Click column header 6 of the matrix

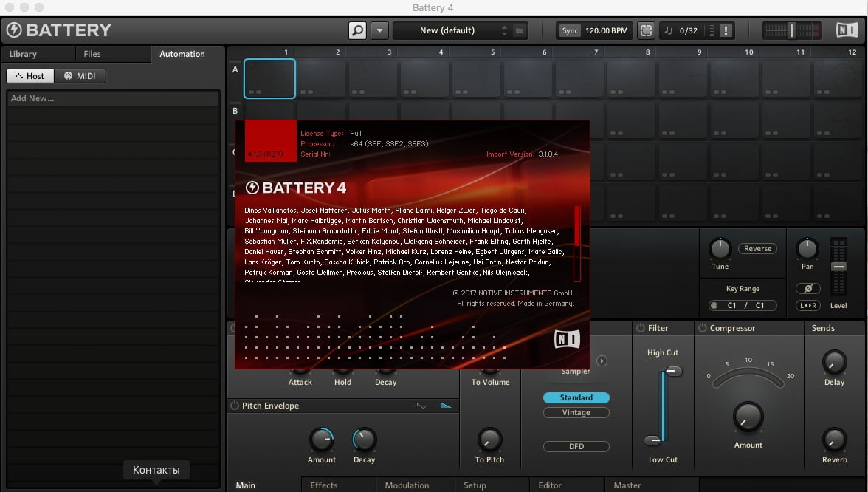(x=544, y=52)
